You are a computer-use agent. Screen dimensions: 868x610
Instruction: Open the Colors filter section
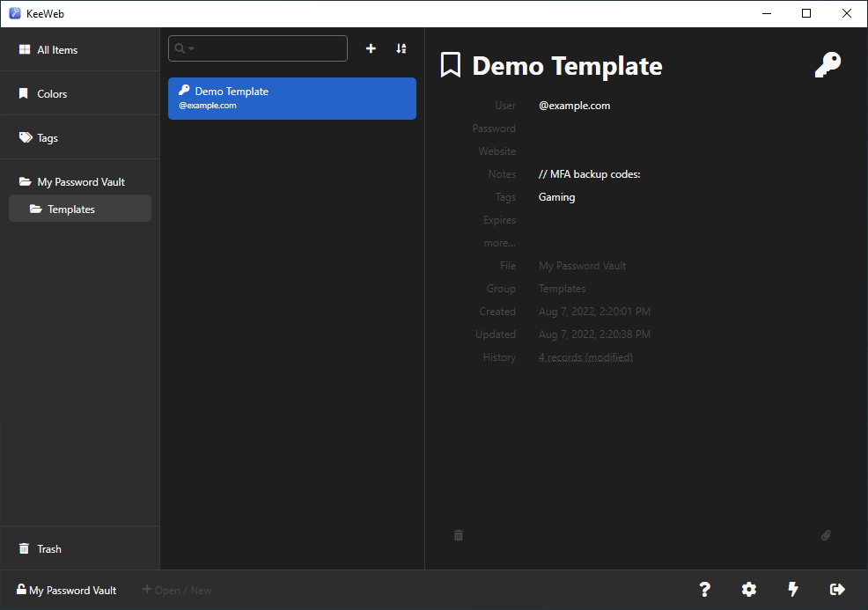point(80,93)
